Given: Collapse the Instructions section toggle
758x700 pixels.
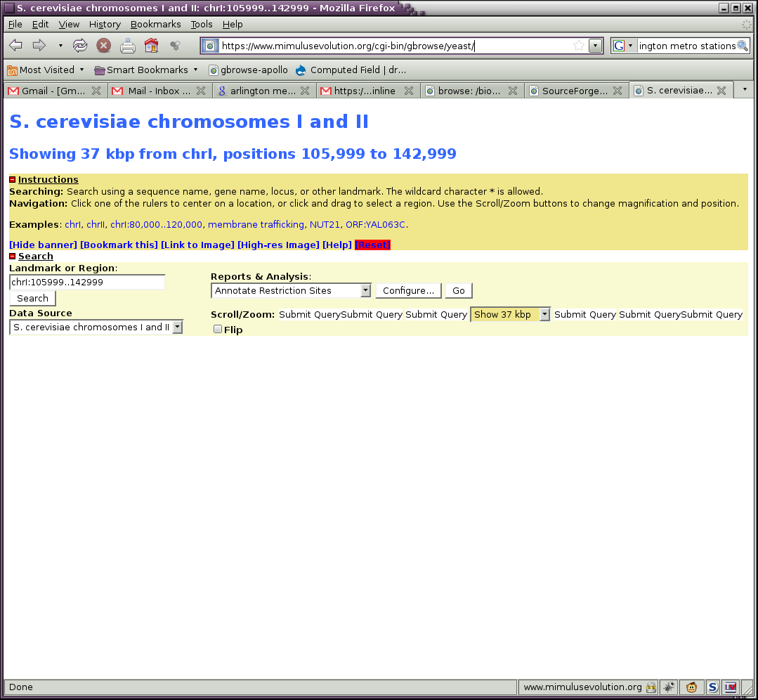Looking at the screenshot, I should (13, 180).
